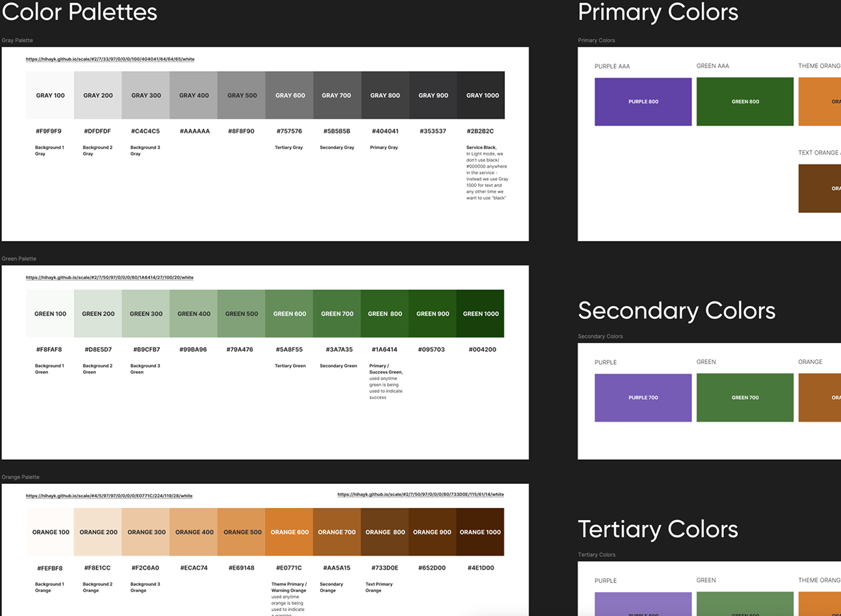
Task: Click the "Tertiary Gray" usage label
Action: tap(289, 148)
